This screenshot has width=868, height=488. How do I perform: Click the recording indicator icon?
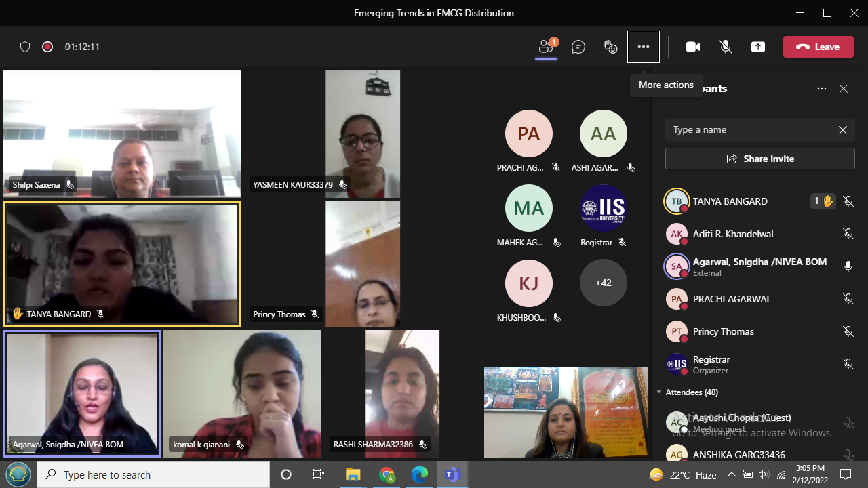47,47
